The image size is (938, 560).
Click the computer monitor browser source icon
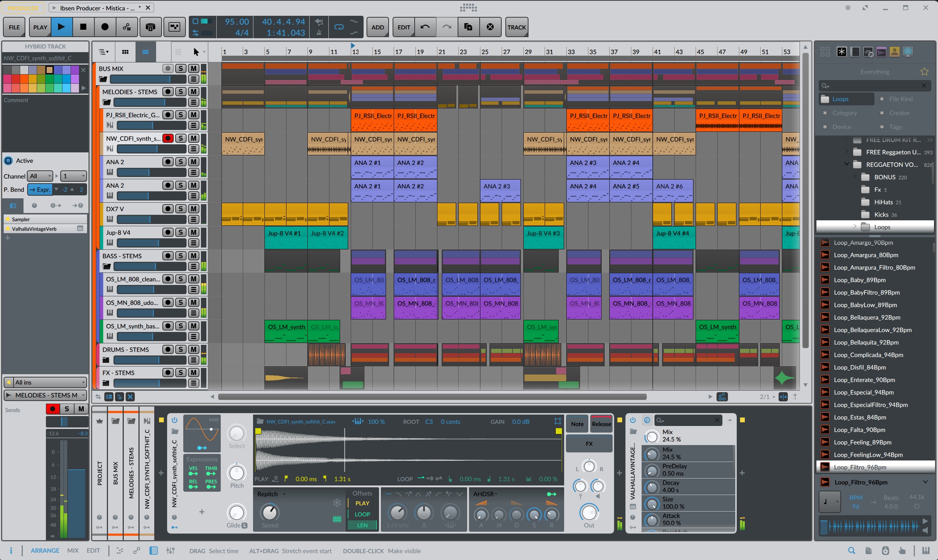(908, 52)
